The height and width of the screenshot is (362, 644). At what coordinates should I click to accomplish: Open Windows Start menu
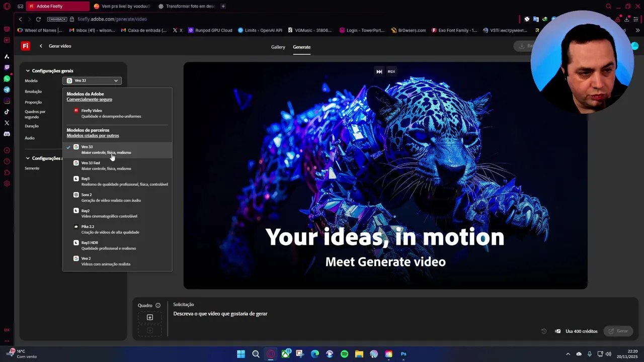click(241, 354)
